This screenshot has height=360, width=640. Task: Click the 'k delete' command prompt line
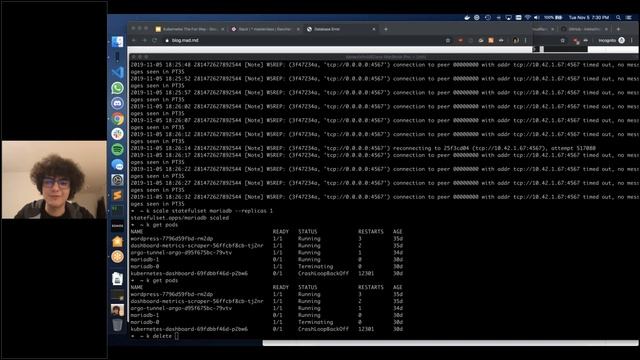(155, 336)
